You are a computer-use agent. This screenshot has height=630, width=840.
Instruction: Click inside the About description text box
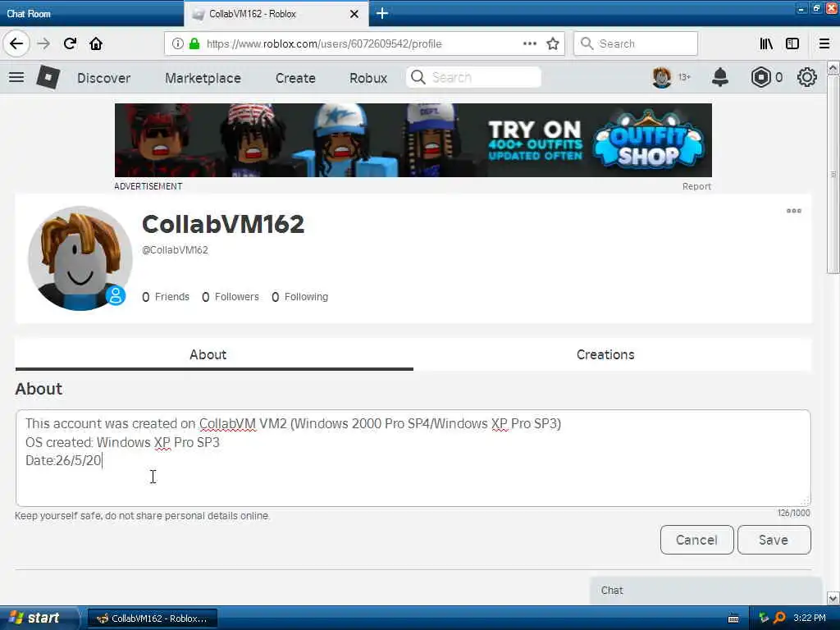coord(413,458)
